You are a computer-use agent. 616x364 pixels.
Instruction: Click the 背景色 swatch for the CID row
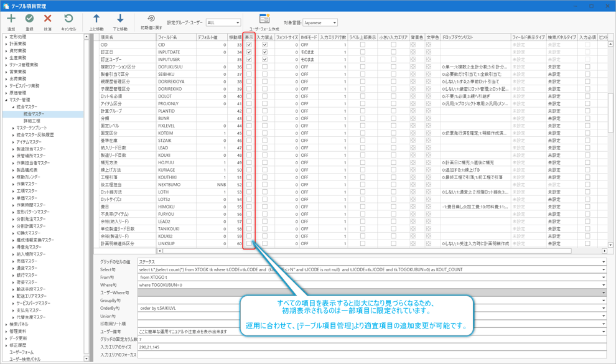pyautogui.click(x=413, y=45)
